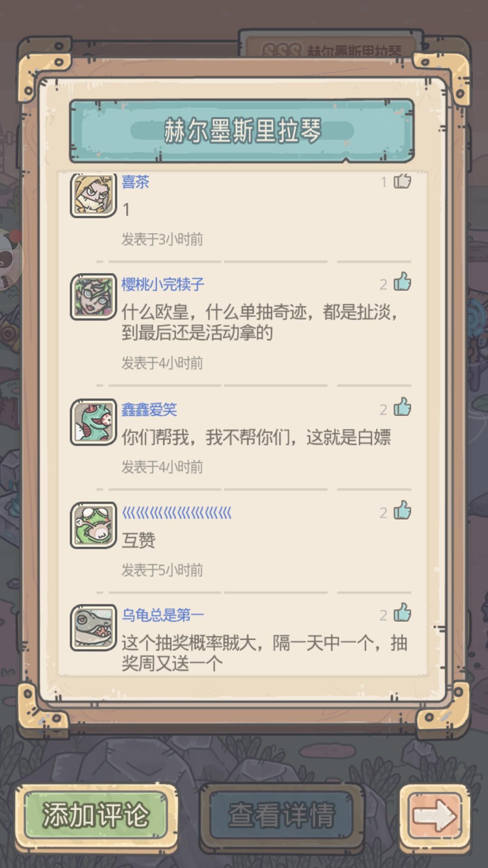The image size is (488, 868).
Task: Open 鑫鑫爱笑's zombie dinosaur avatar
Action: 94,422
